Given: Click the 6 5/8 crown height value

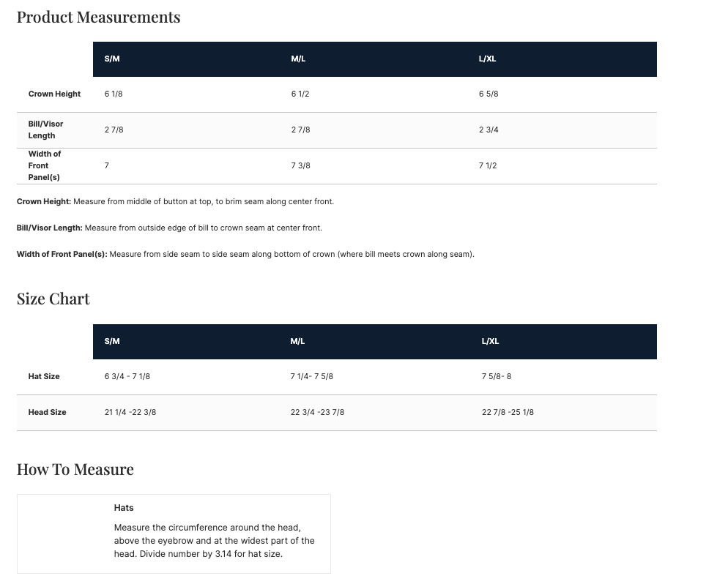Looking at the screenshot, I should point(489,94).
